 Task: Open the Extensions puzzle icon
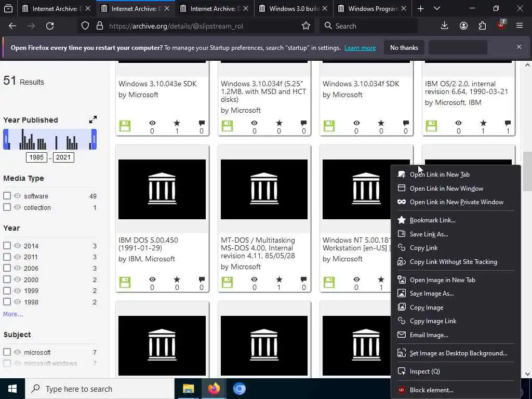click(x=482, y=26)
